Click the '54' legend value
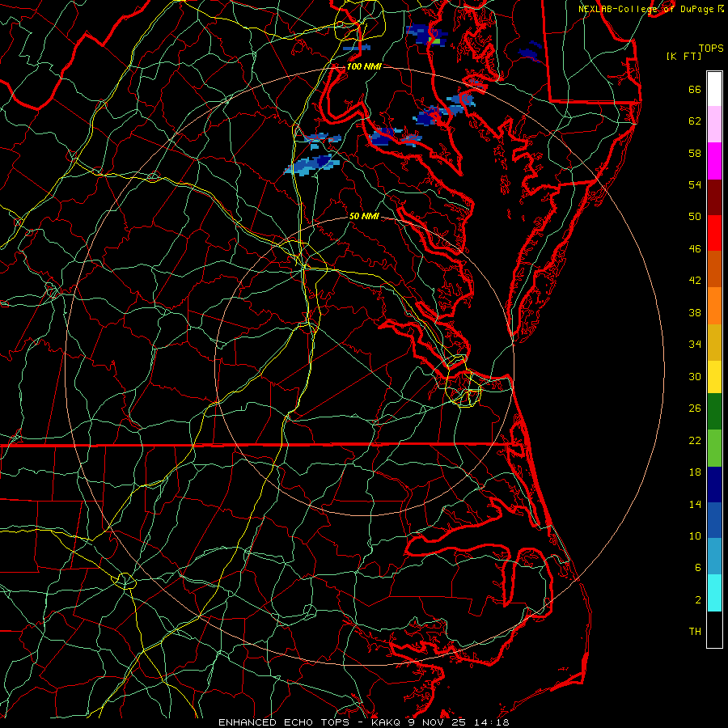 click(x=695, y=184)
